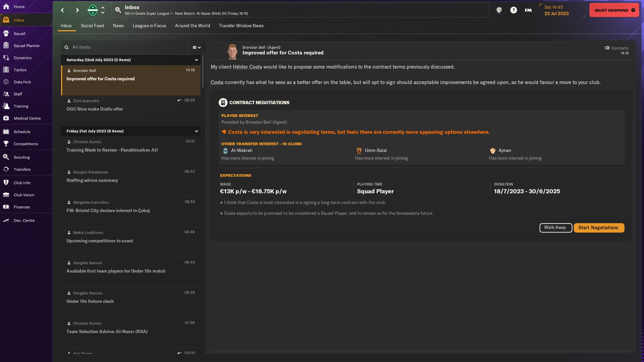Select Inbox in the left sidebar
644x362 pixels.
(26, 20)
